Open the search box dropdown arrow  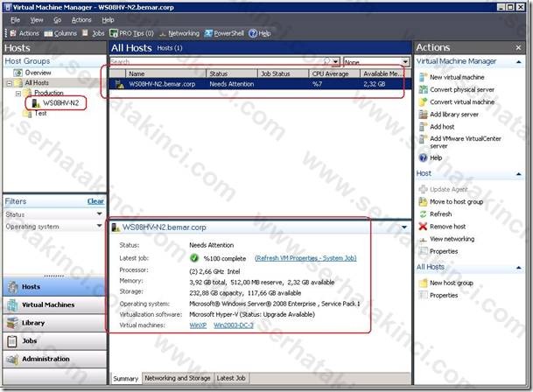tap(336, 62)
